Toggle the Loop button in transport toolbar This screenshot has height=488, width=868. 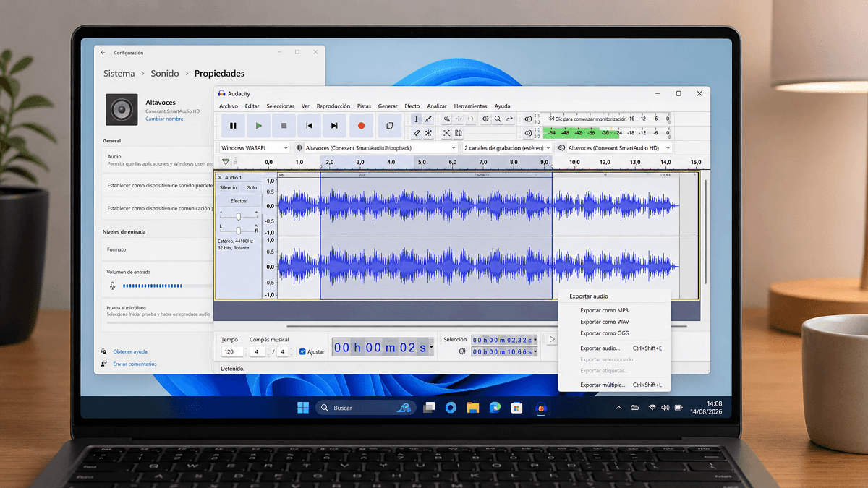389,126
